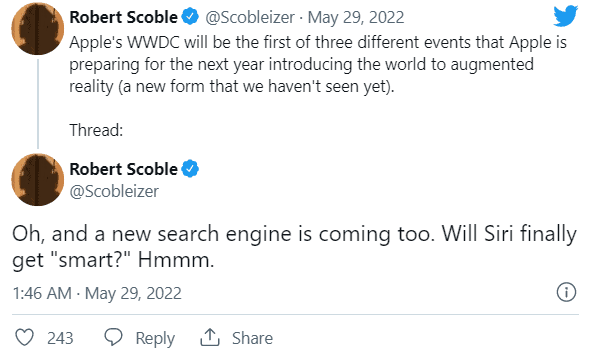The height and width of the screenshot is (363, 602).
Task: Click the 1:46 AM · May 29, 2022 timestamp
Action: pos(97,293)
